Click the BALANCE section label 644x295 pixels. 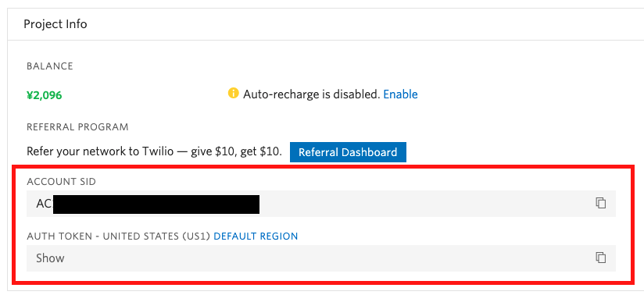(x=50, y=66)
